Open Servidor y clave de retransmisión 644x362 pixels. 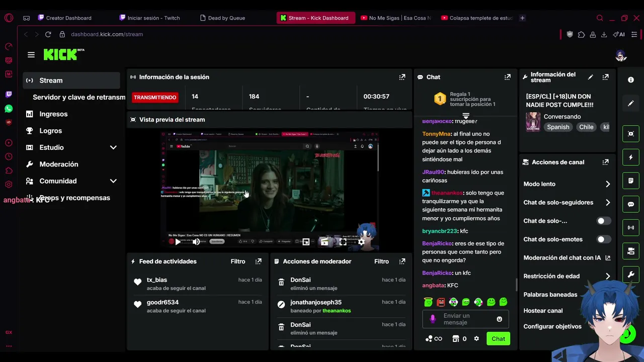(x=78, y=97)
